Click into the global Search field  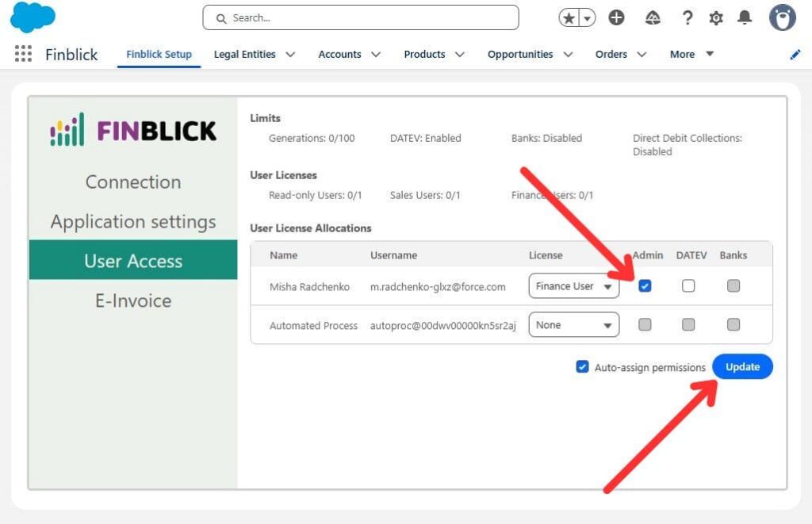pos(361,18)
